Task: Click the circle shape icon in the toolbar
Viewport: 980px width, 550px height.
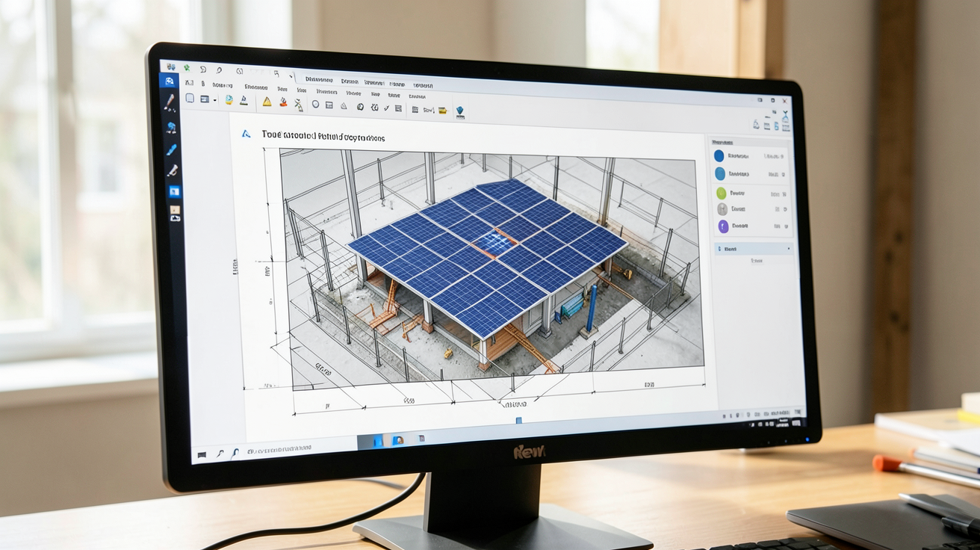Action: [x=315, y=104]
